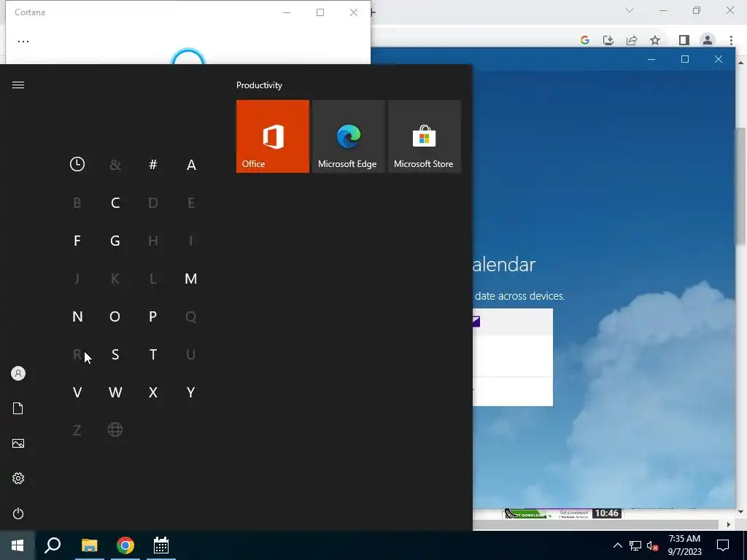Jump to apps starting with G

(x=115, y=241)
